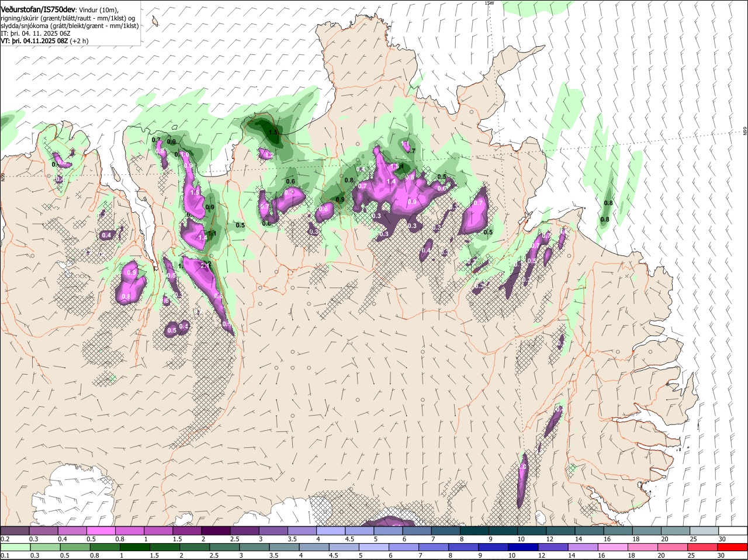
Task: Click the 'slydda/snjókoma' description line in header
Action: pyautogui.click(x=70, y=26)
